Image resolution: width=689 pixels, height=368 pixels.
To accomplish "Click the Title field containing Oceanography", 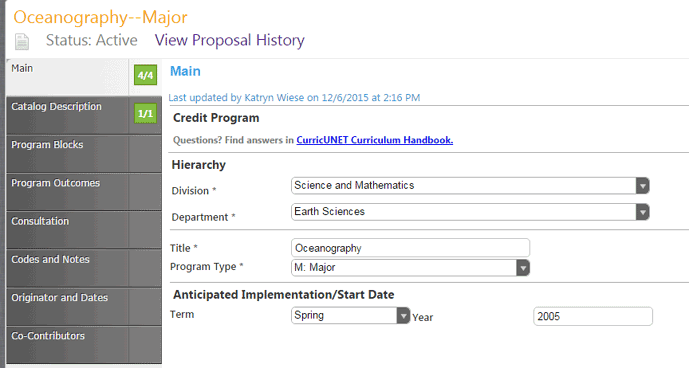I will tap(410, 248).
